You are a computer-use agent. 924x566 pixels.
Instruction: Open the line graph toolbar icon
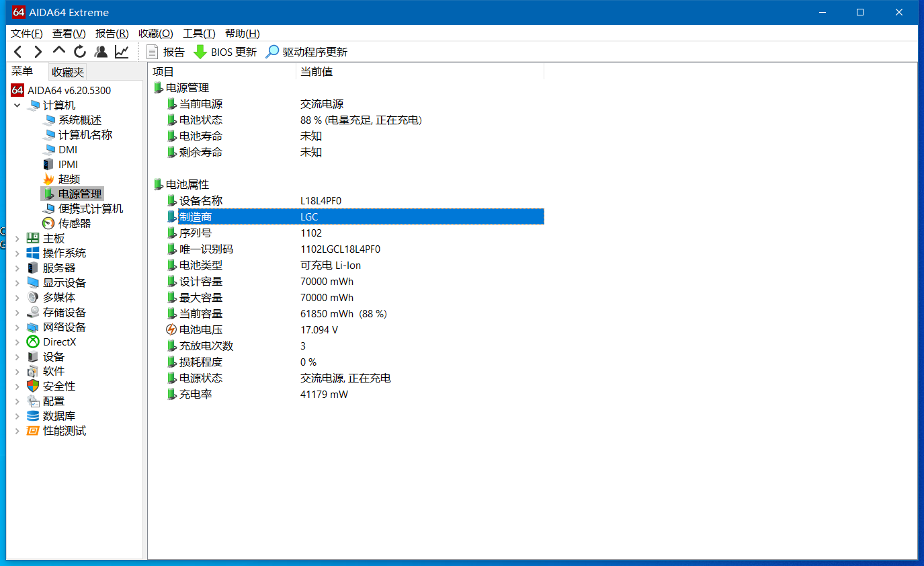click(x=122, y=52)
